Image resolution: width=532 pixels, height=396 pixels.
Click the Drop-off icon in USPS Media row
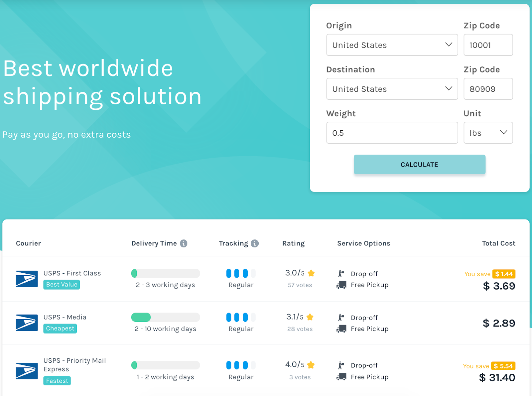pyautogui.click(x=341, y=318)
